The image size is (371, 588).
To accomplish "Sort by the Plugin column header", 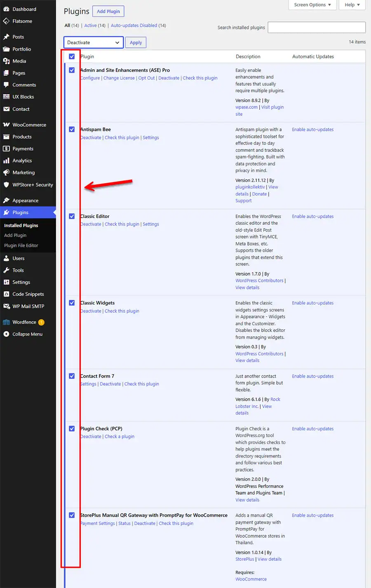I will (x=87, y=57).
